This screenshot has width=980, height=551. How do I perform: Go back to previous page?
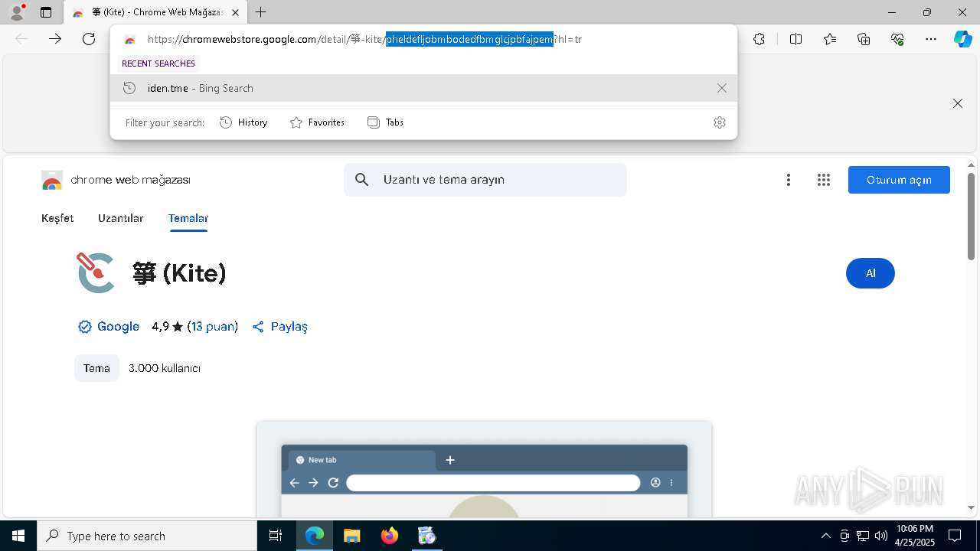21,39
